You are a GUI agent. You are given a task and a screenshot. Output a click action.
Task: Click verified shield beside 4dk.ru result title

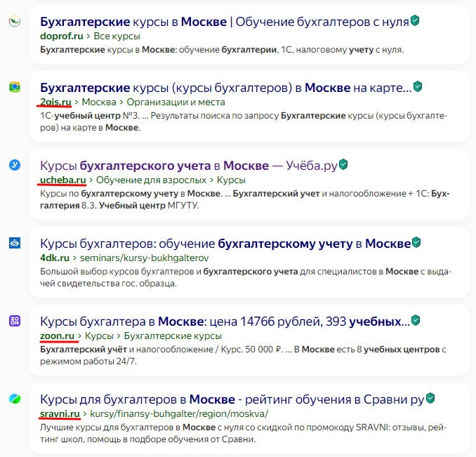click(x=416, y=242)
